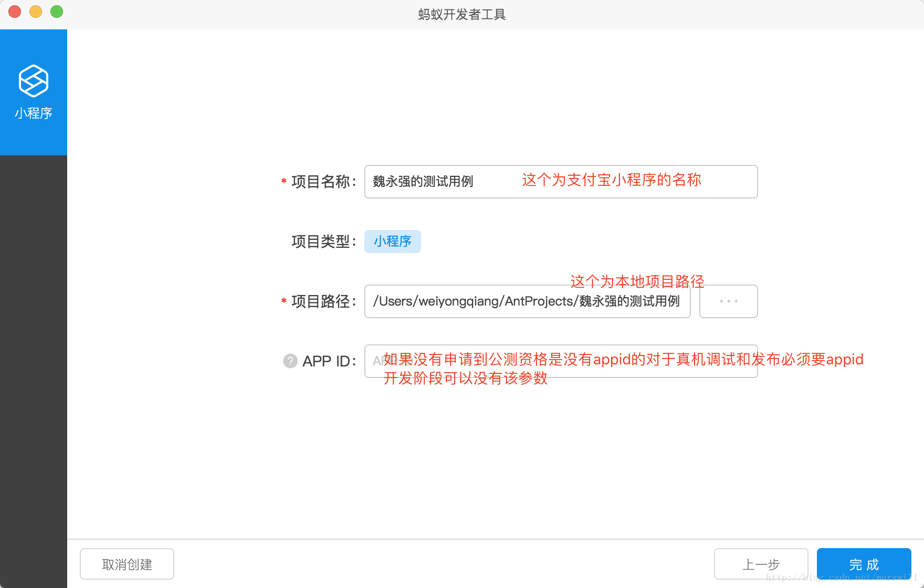Click into the APP ID input field
Image resolution: width=924 pixels, height=588 pixels.
click(x=561, y=361)
